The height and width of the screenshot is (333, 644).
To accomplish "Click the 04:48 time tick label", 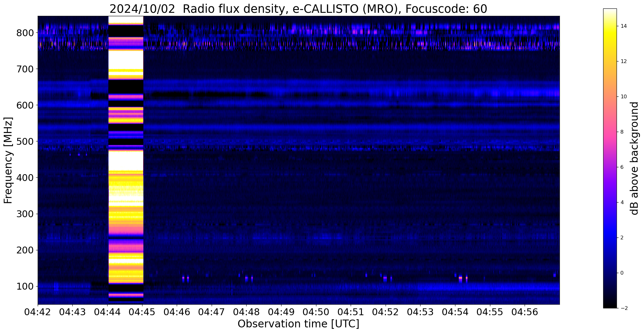I will coord(247,312).
